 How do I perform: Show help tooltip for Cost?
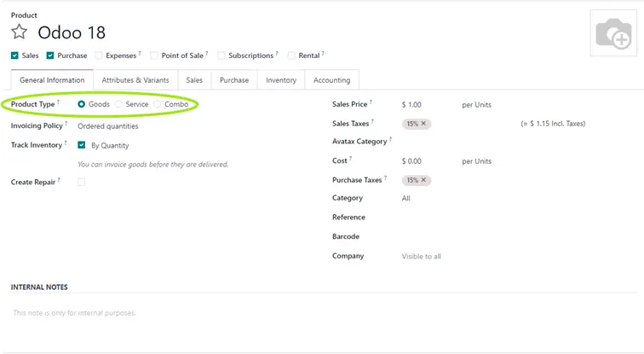[x=351, y=158]
